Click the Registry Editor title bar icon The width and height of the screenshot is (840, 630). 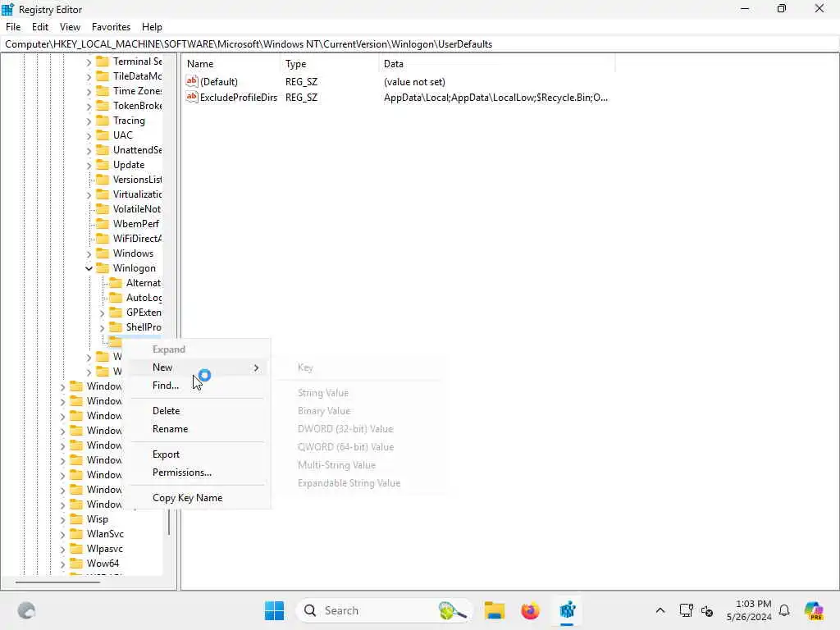[x=7, y=9]
